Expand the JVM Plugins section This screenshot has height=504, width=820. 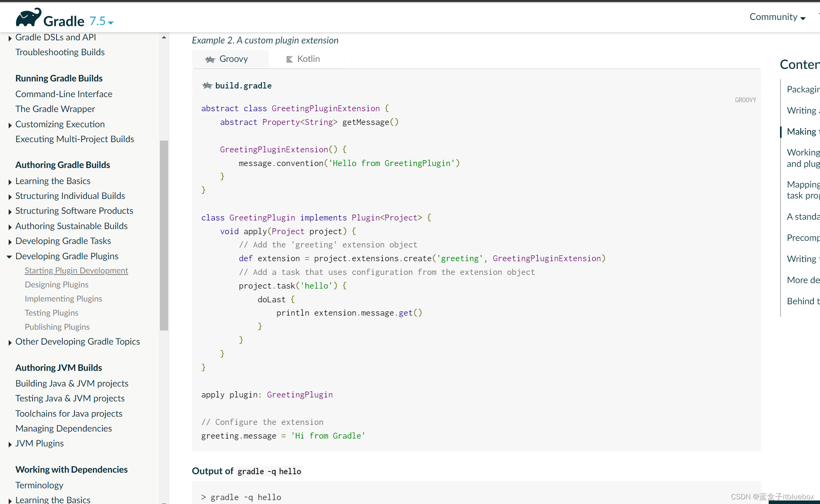tap(10, 443)
